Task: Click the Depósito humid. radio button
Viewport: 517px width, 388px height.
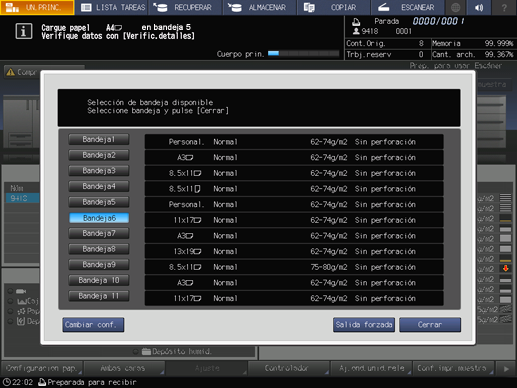Action: click(136, 351)
